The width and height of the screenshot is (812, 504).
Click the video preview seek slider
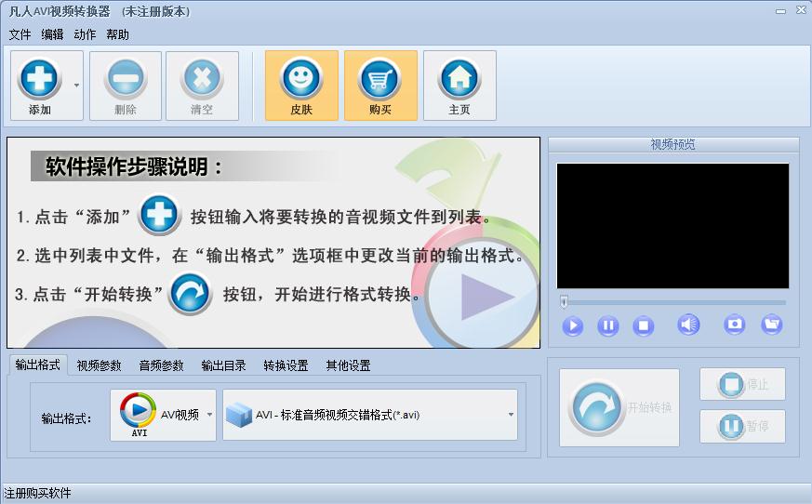pyautogui.click(x=673, y=302)
